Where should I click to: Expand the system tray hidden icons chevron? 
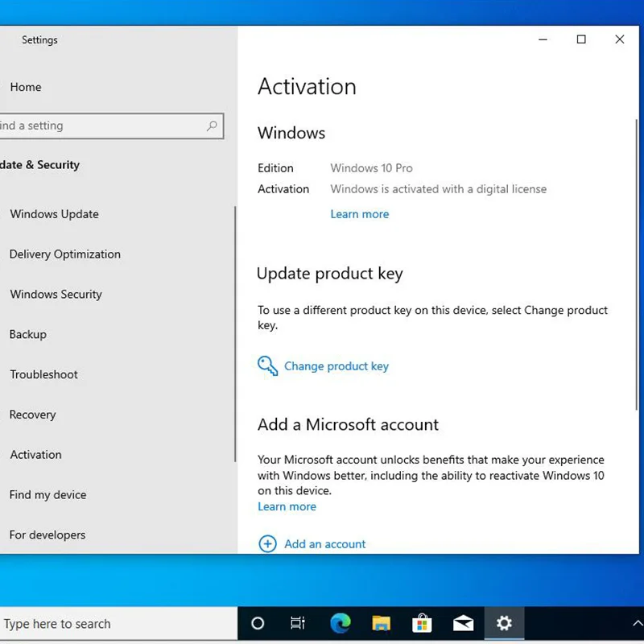[638, 623]
